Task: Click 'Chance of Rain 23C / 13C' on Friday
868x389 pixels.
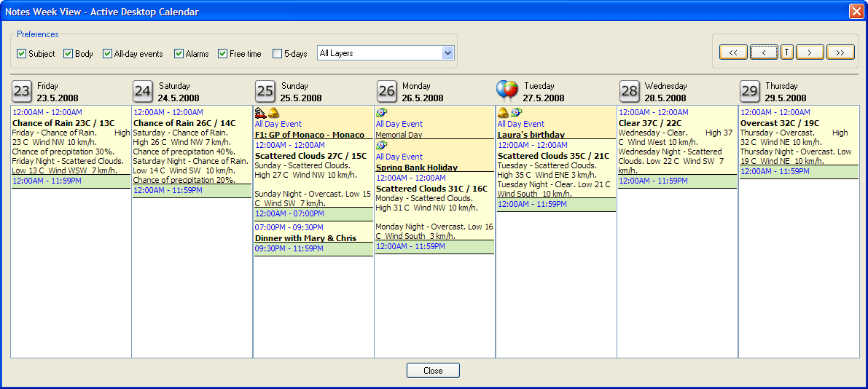Action: tap(63, 123)
